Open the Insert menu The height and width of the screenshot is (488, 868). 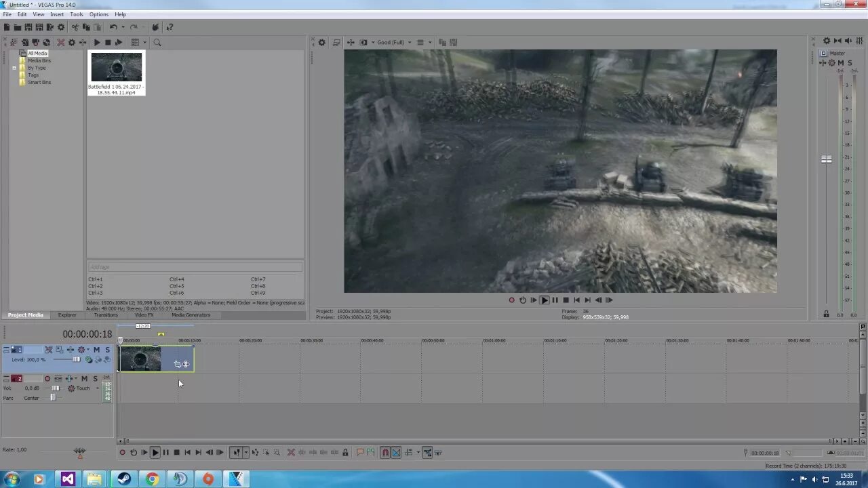57,14
